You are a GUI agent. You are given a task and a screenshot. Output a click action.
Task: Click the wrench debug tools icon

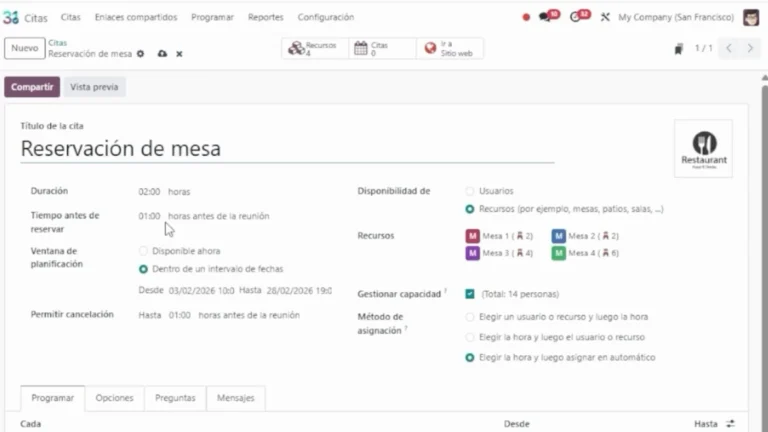click(605, 17)
